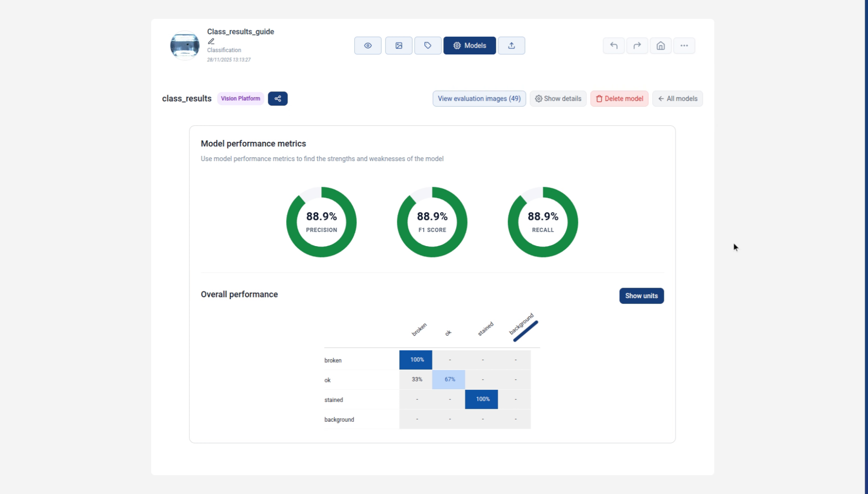Edit project name with pencil icon
868x494 pixels.
(x=211, y=41)
